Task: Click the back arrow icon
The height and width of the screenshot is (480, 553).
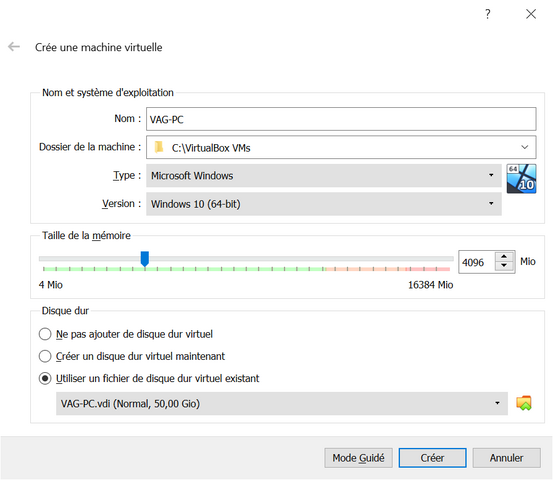Action: [14, 46]
